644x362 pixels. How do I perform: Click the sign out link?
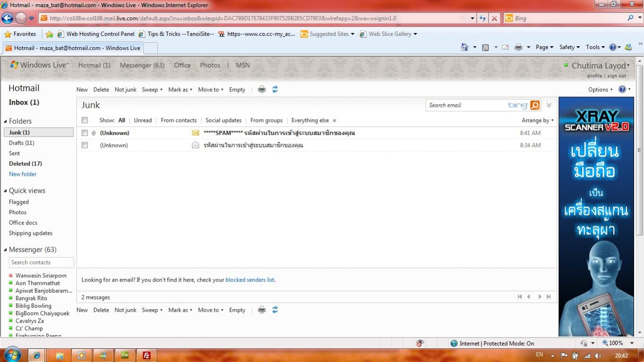click(x=617, y=76)
